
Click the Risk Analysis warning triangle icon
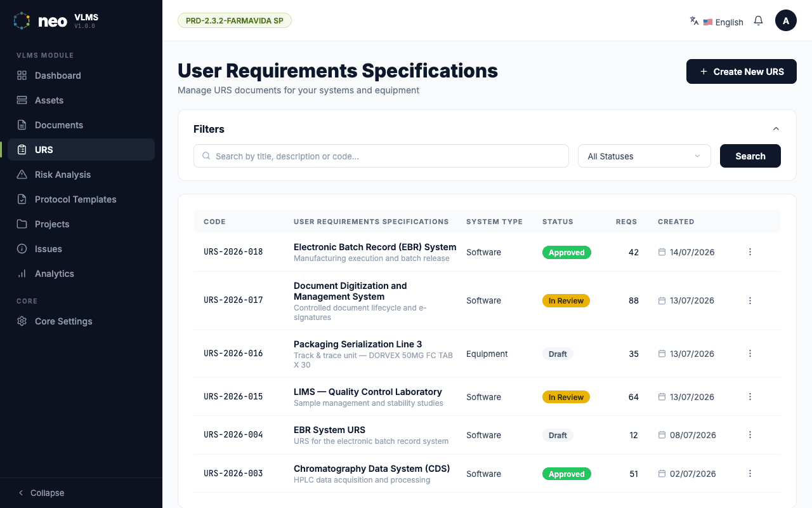pos(22,175)
